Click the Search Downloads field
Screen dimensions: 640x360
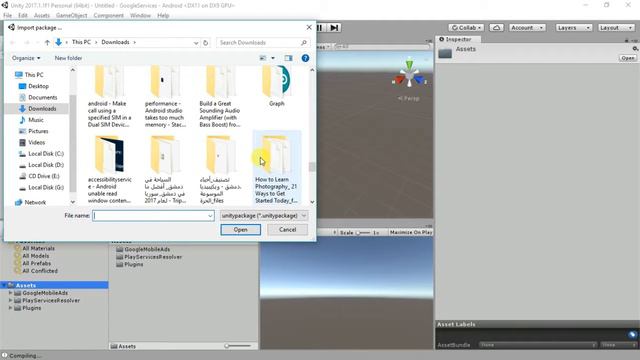pyautogui.click(x=262, y=42)
